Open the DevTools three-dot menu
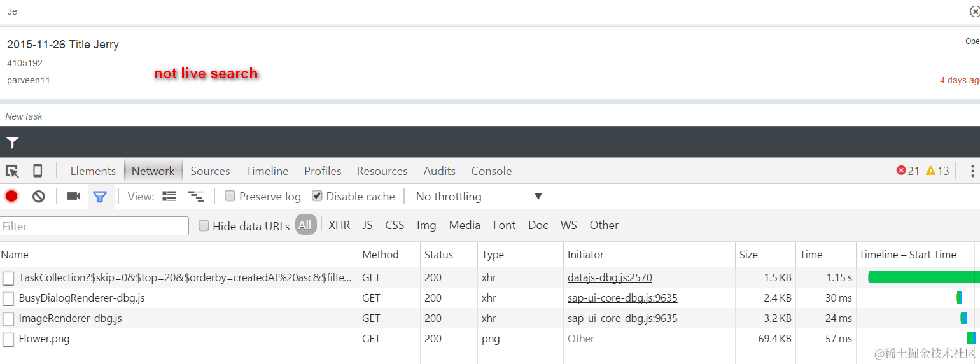980x364 pixels. [972, 171]
